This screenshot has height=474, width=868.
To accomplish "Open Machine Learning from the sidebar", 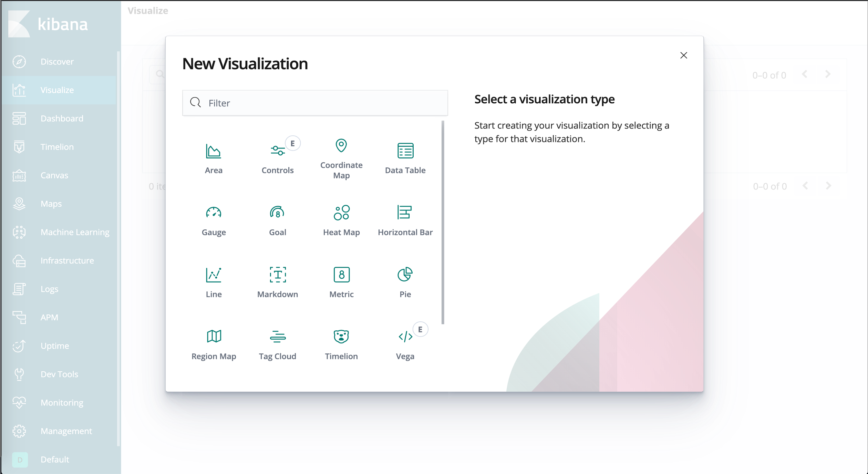I will 75,232.
